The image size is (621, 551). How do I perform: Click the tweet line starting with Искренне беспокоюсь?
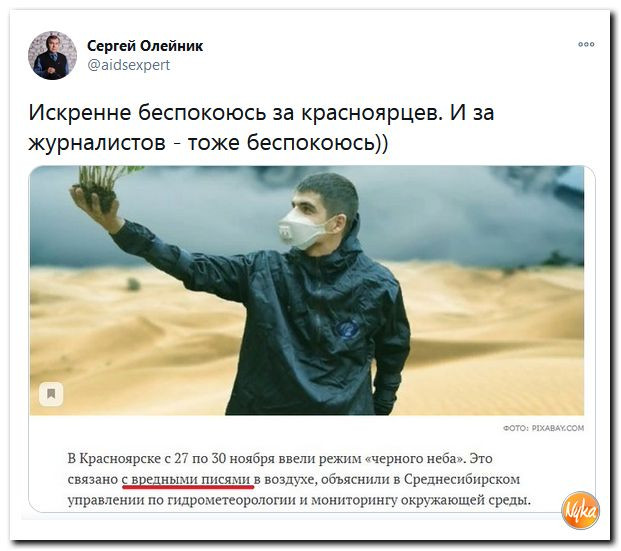[x=261, y=112]
